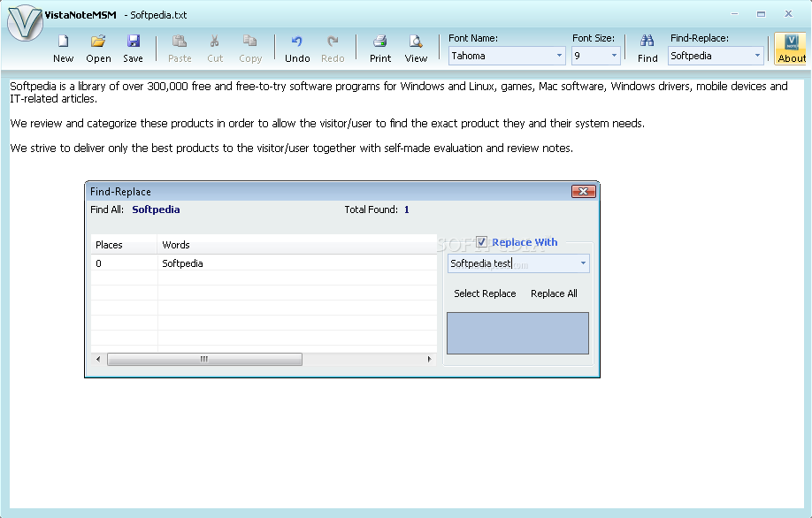Click the word Softpedia in the document text
Screen dimensions: 812x518
click(x=33, y=87)
